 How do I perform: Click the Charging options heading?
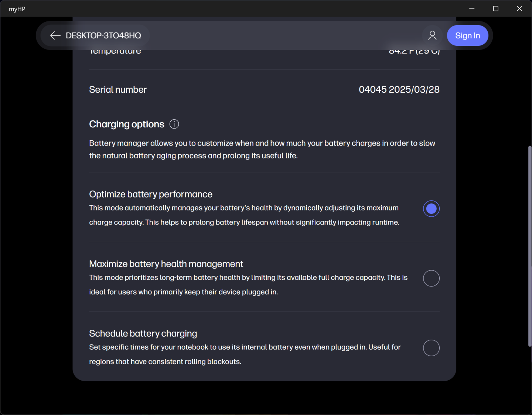127,124
